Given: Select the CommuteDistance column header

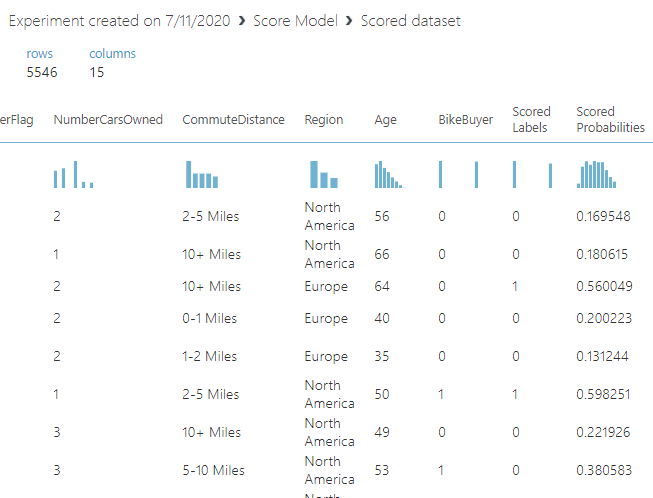Looking at the screenshot, I should [x=233, y=120].
